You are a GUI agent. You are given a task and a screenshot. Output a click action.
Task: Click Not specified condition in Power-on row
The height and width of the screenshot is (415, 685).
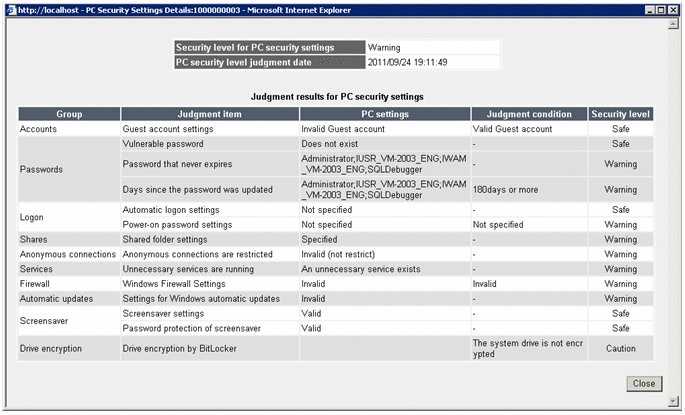[x=529, y=225]
